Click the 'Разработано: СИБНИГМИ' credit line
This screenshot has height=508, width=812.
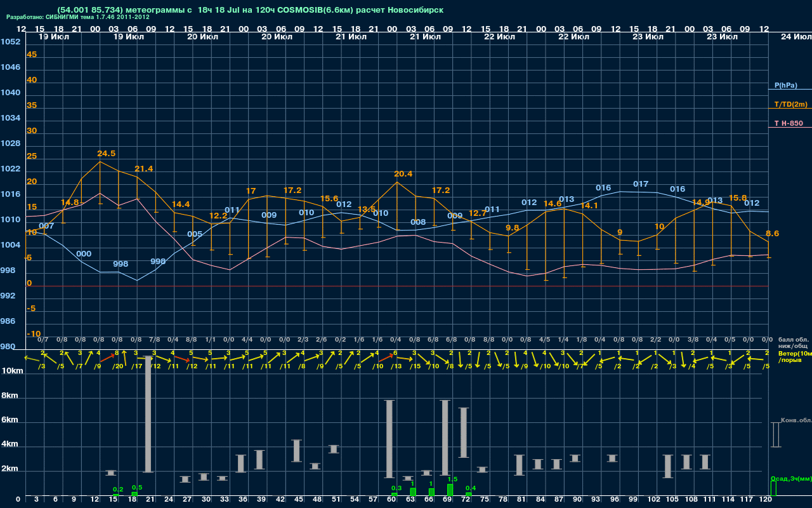(x=78, y=17)
